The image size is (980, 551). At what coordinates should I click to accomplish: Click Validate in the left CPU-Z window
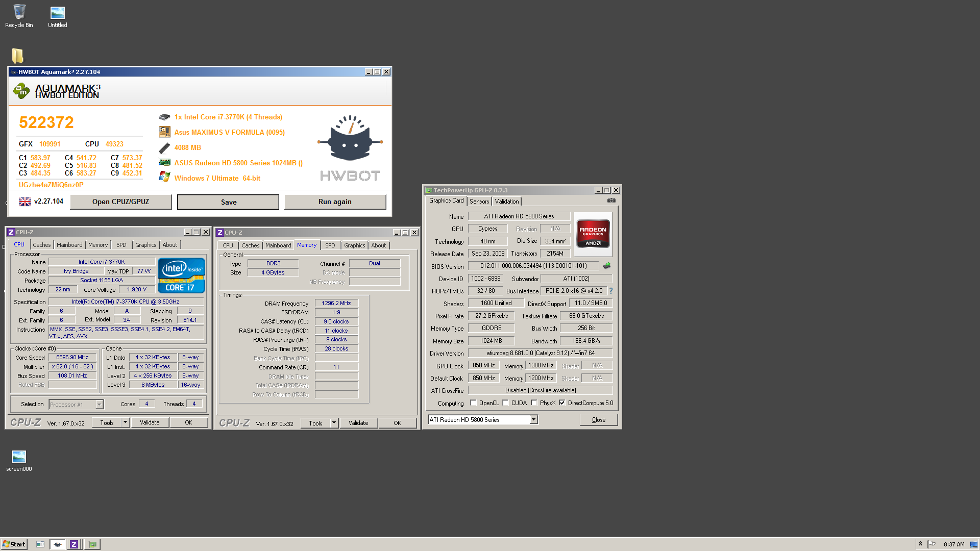point(150,422)
